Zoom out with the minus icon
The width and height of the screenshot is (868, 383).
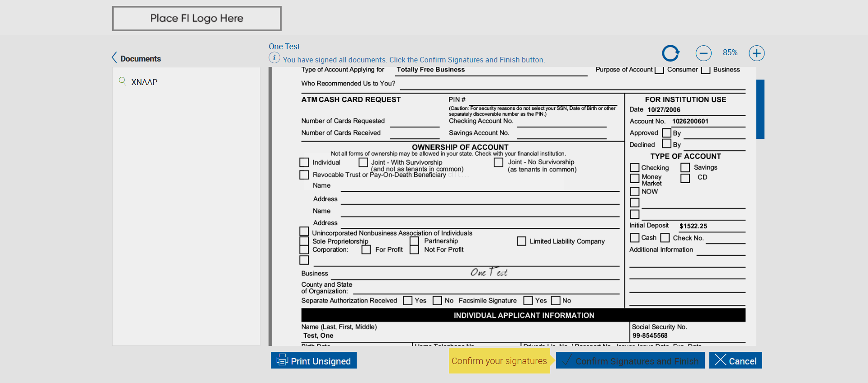coord(703,53)
